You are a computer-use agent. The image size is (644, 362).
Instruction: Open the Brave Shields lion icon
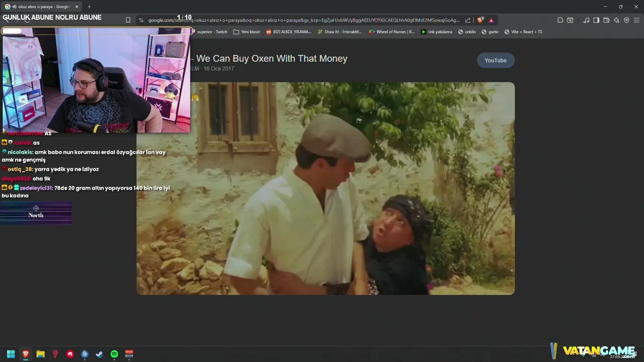pyautogui.click(x=480, y=20)
